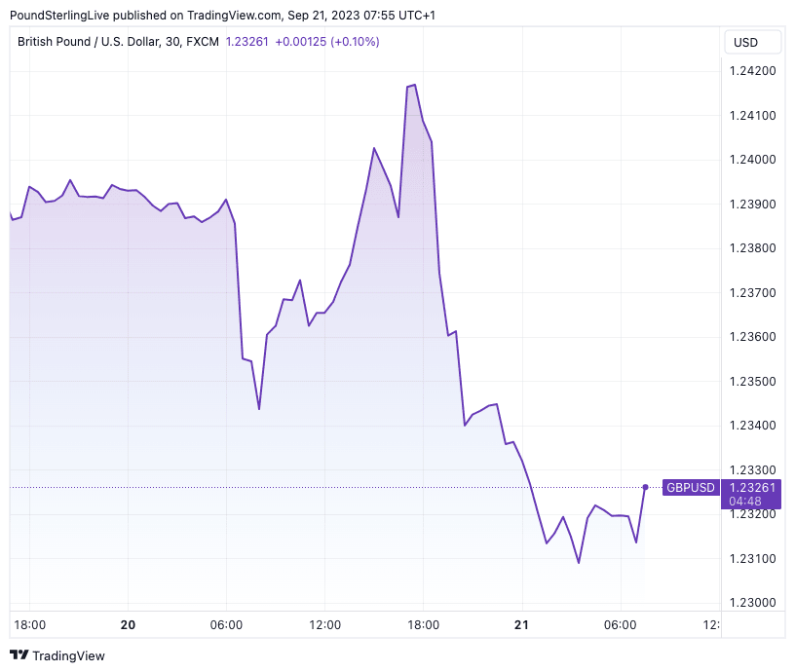Click the last price dot on the chart line
795x672 pixels.
(x=645, y=487)
